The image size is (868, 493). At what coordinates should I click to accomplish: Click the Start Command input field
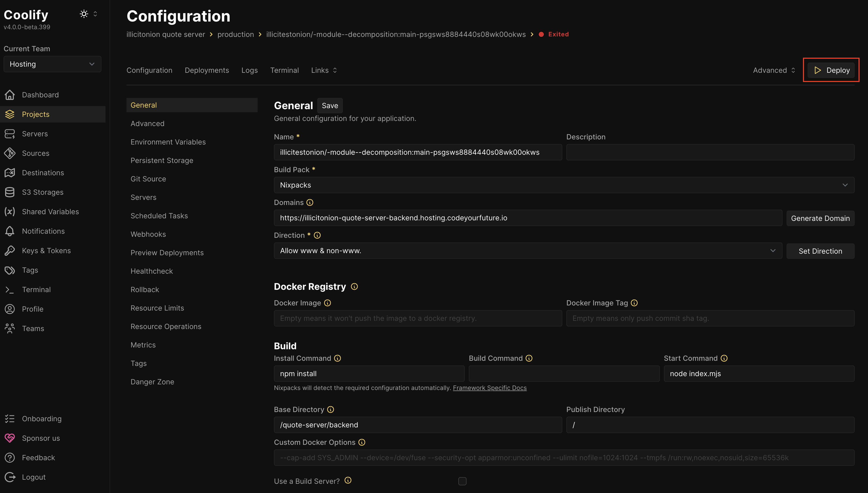pos(759,374)
